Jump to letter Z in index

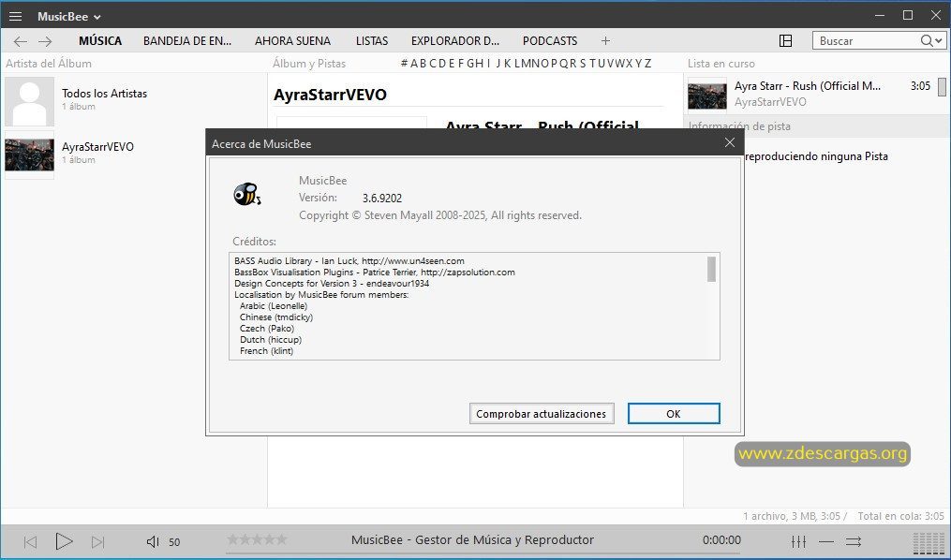click(x=647, y=63)
